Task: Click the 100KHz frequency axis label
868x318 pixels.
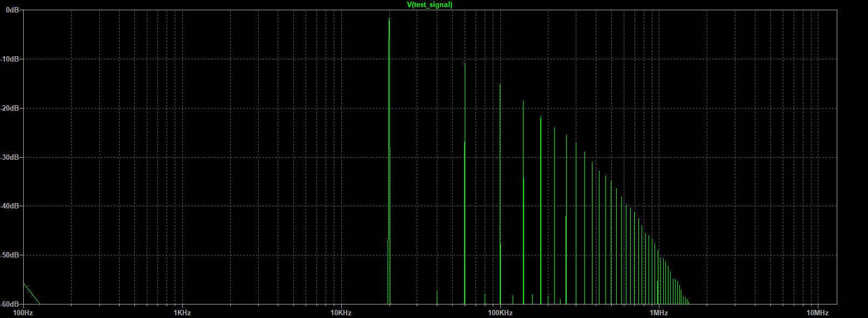Action: (x=500, y=313)
